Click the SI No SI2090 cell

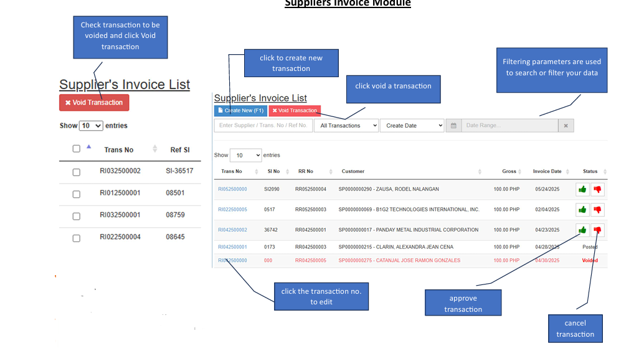pos(272,189)
